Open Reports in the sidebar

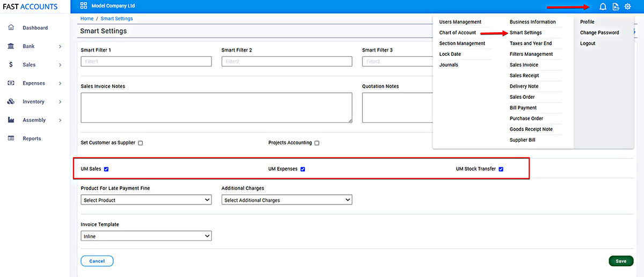32,138
